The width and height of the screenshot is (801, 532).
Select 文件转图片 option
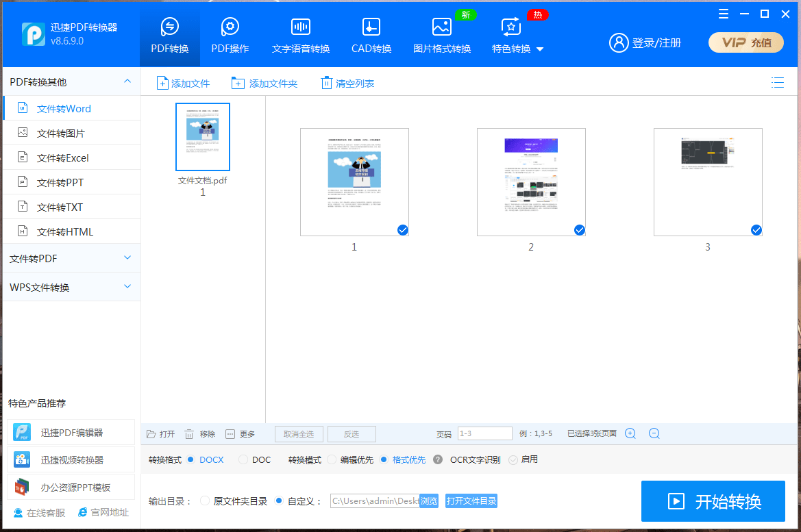71,133
